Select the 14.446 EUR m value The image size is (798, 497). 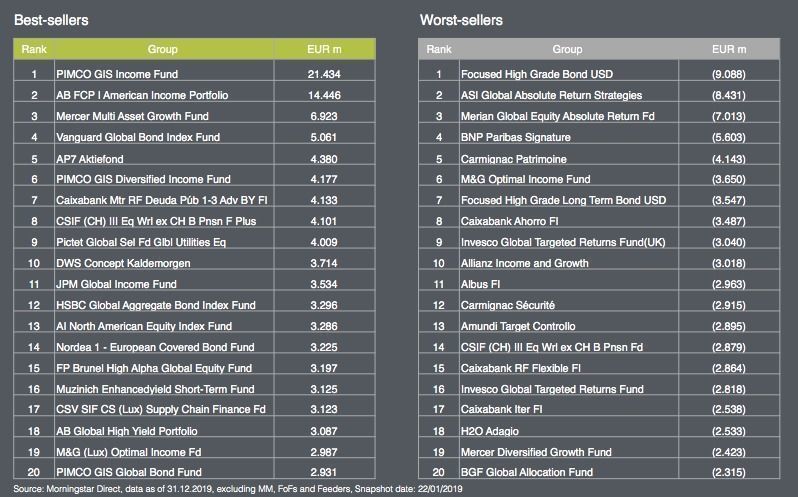pos(324,95)
